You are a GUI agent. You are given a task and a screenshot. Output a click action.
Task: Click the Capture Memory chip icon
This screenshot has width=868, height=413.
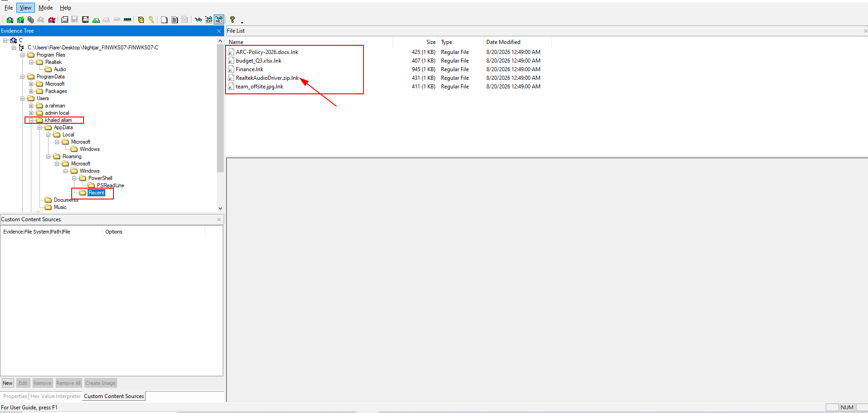point(128,20)
